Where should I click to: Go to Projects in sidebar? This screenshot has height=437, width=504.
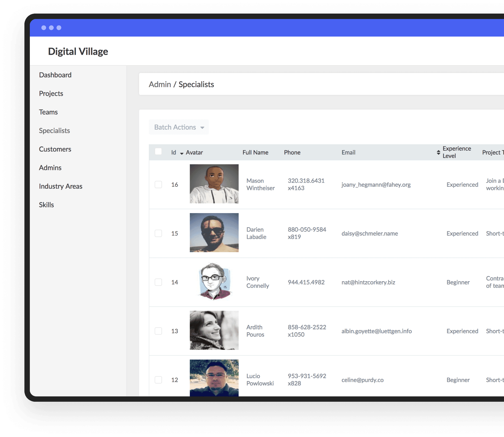click(51, 93)
